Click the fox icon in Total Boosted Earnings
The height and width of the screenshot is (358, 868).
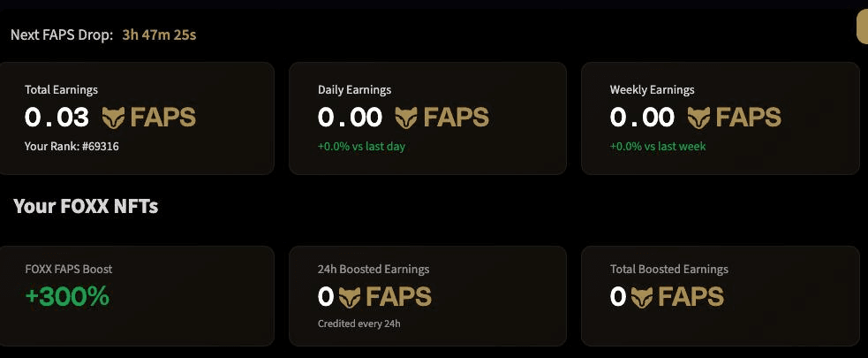coord(642,297)
